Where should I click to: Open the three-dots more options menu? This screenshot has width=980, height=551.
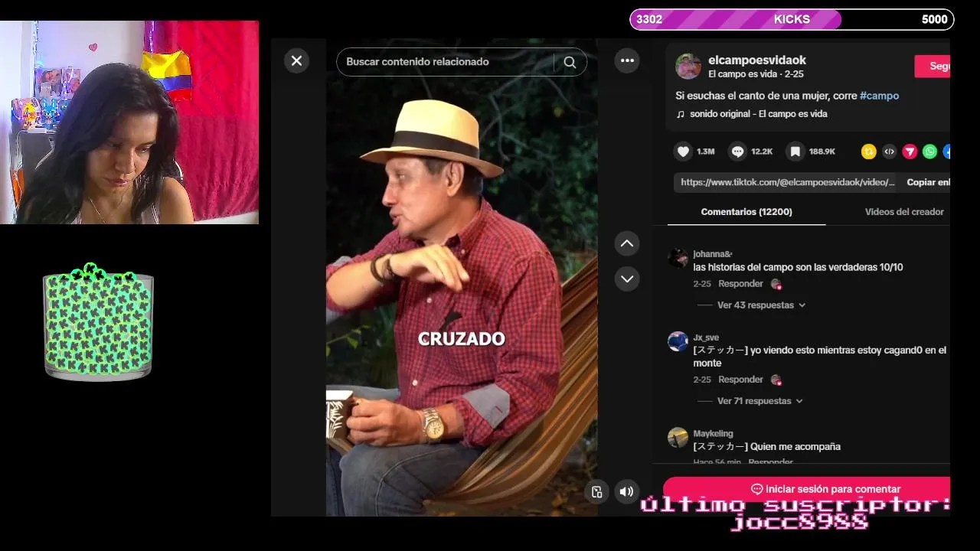point(627,60)
